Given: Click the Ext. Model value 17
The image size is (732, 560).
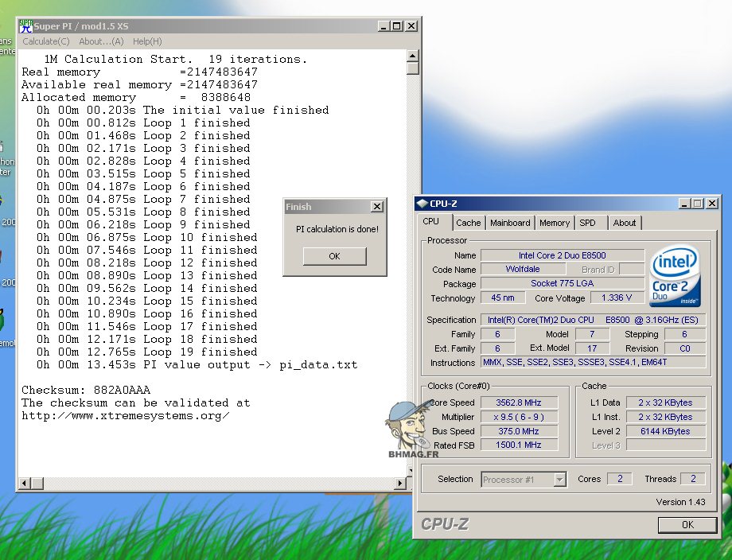Looking at the screenshot, I should coord(592,348).
